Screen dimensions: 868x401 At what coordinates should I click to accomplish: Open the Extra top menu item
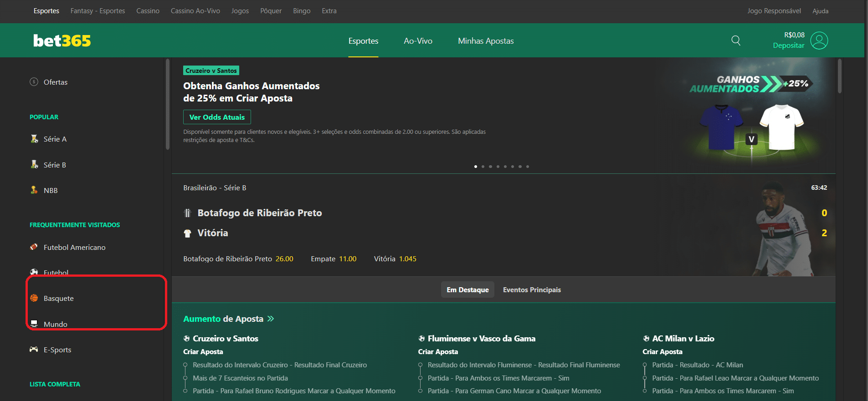click(x=329, y=11)
